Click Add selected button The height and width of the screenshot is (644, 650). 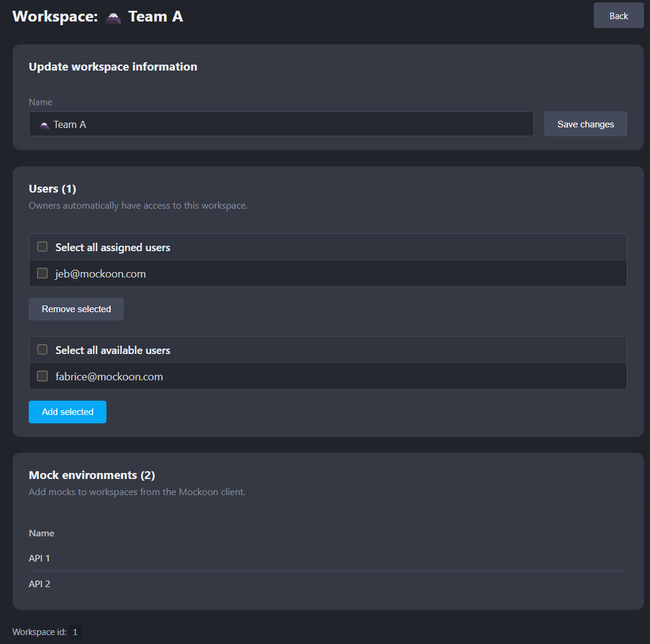[x=68, y=412]
